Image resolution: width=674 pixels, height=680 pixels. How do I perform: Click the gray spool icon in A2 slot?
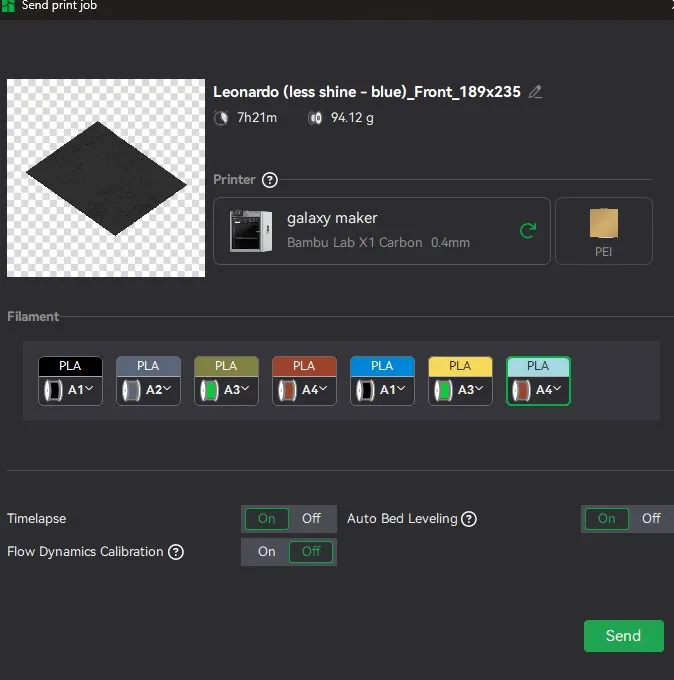pyautogui.click(x=131, y=390)
